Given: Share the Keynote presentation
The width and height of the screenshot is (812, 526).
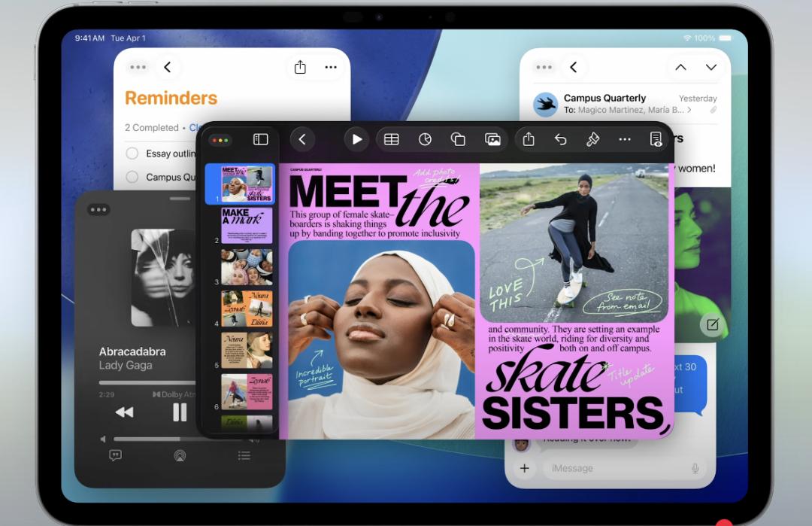Looking at the screenshot, I should point(529,139).
